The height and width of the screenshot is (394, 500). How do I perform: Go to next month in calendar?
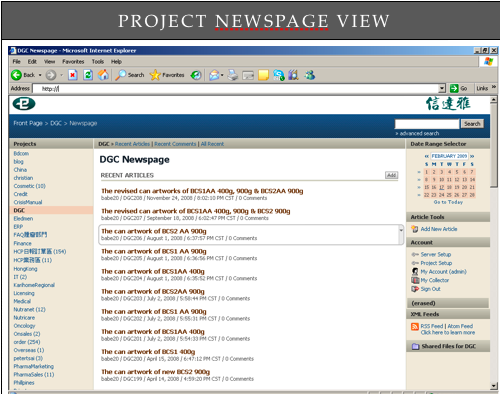click(472, 156)
